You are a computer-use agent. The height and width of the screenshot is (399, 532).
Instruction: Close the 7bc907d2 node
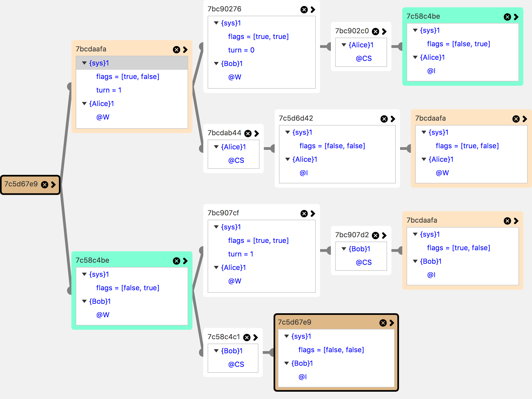tap(375, 236)
